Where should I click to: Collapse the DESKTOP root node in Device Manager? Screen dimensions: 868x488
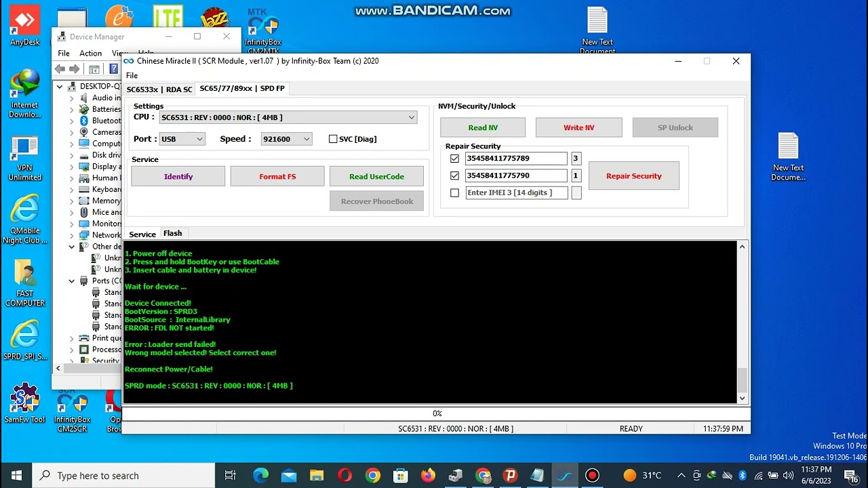point(60,87)
